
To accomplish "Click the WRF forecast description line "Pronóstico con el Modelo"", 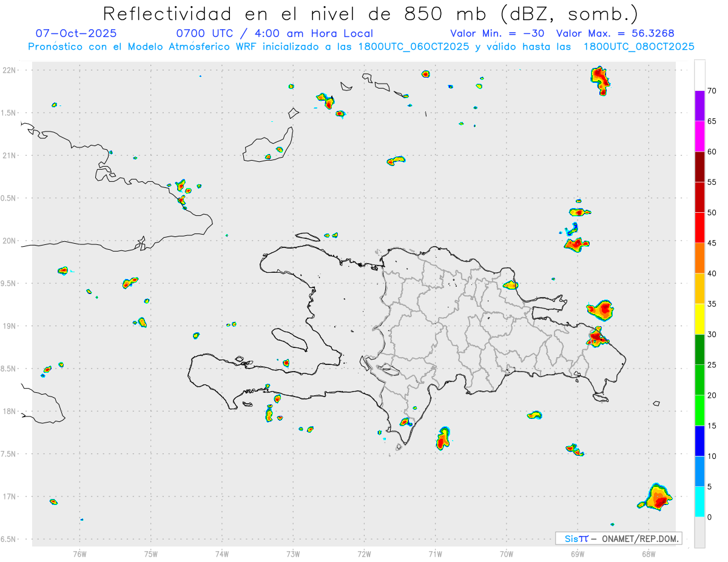I will [361, 47].
